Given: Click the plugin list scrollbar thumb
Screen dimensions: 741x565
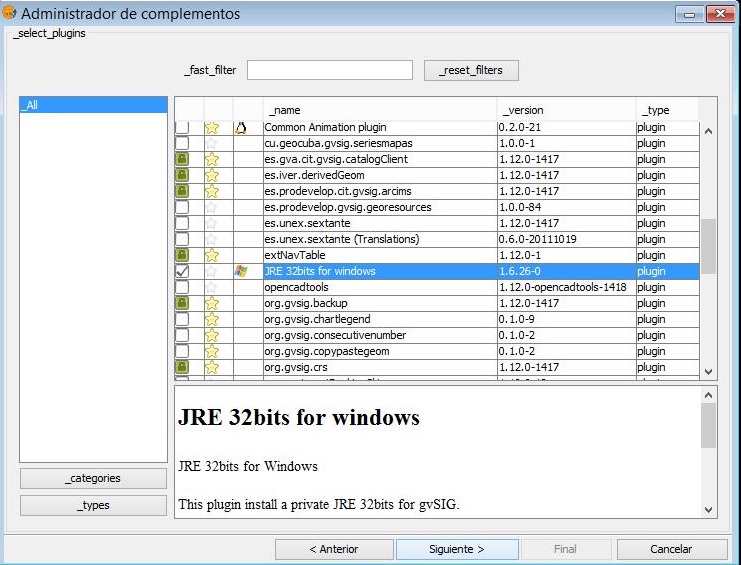Looking at the screenshot, I should (x=708, y=246).
